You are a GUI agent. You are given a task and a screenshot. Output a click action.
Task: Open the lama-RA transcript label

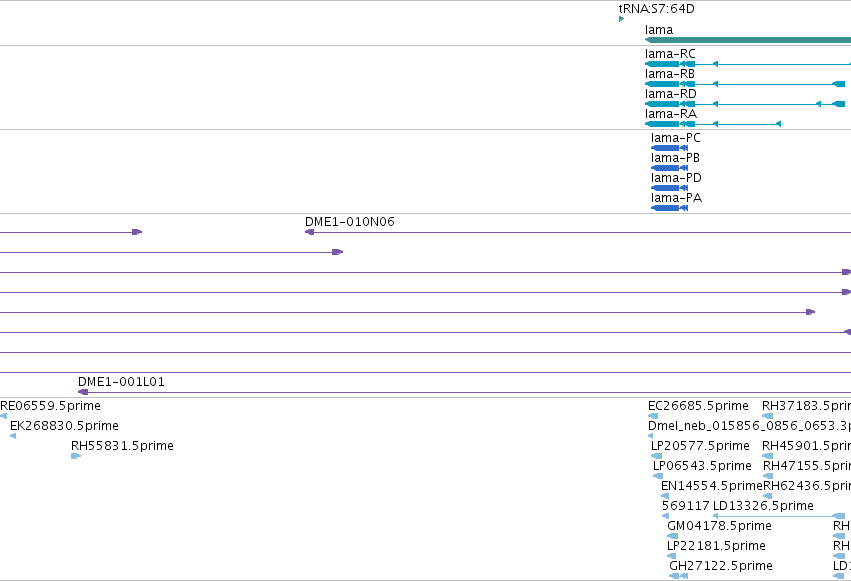[671, 114]
